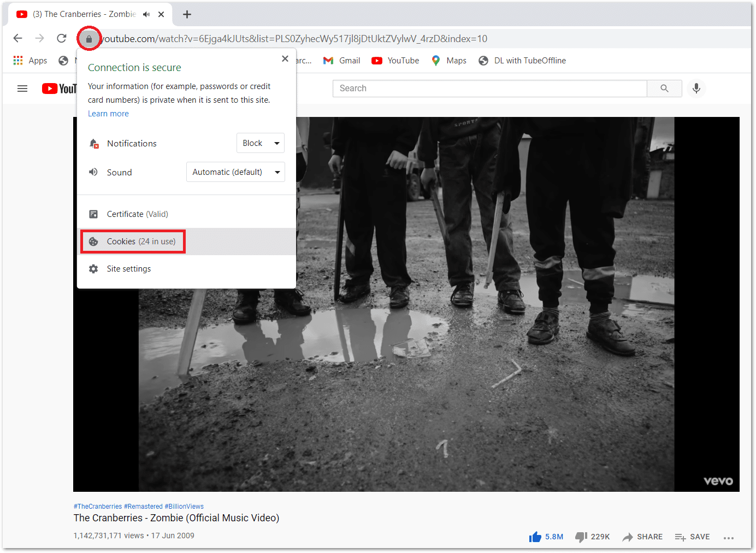
Task: Close The Cranberries - Zombie tab
Action: click(x=161, y=14)
